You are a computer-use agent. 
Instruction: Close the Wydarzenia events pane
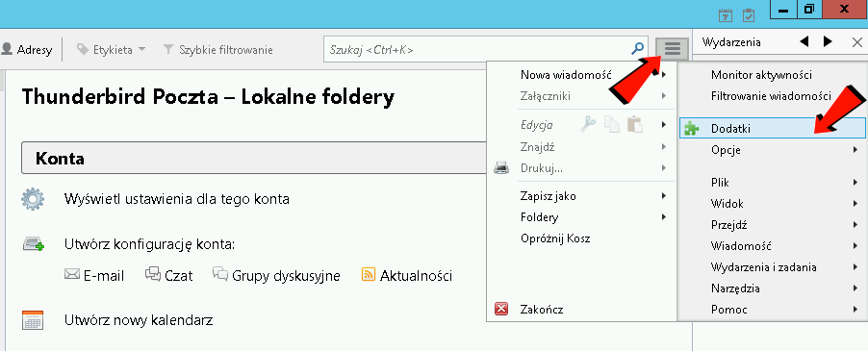click(856, 42)
